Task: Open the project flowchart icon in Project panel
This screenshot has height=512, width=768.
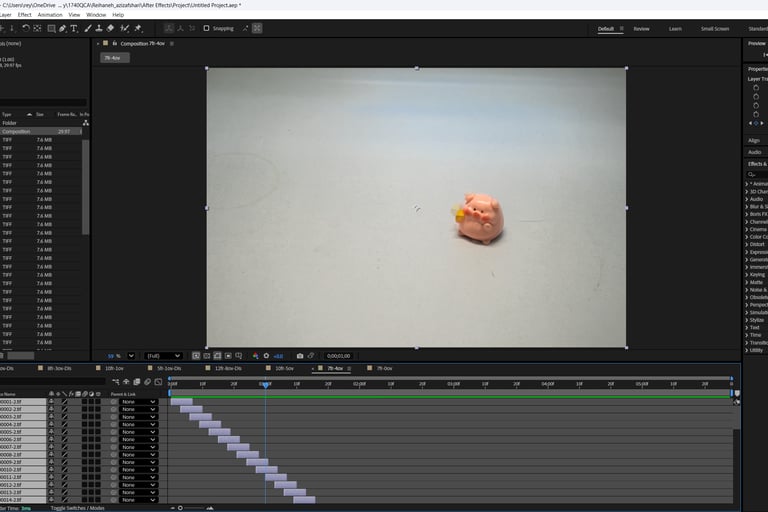Action: pos(86,123)
